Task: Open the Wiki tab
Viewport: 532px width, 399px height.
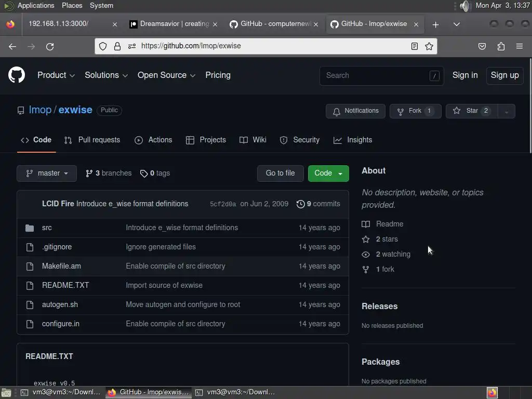Action: click(x=253, y=140)
